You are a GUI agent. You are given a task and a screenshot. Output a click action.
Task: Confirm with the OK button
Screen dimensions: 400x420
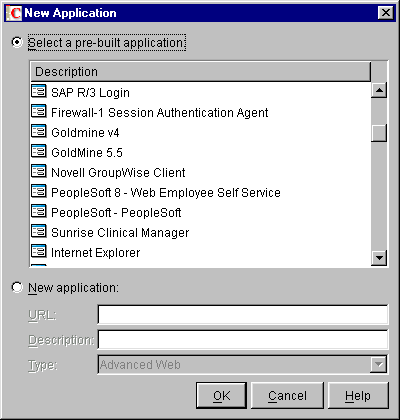pyautogui.click(x=221, y=395)
